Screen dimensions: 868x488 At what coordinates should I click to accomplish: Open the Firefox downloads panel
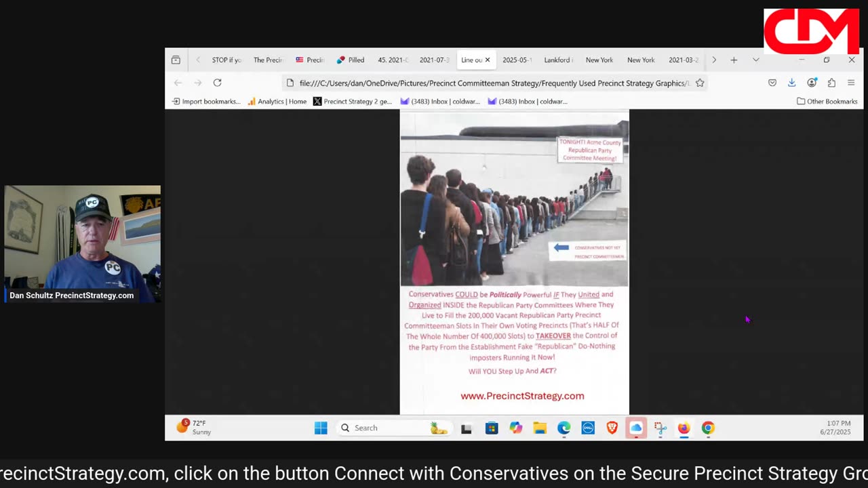(x=791, y=83)
